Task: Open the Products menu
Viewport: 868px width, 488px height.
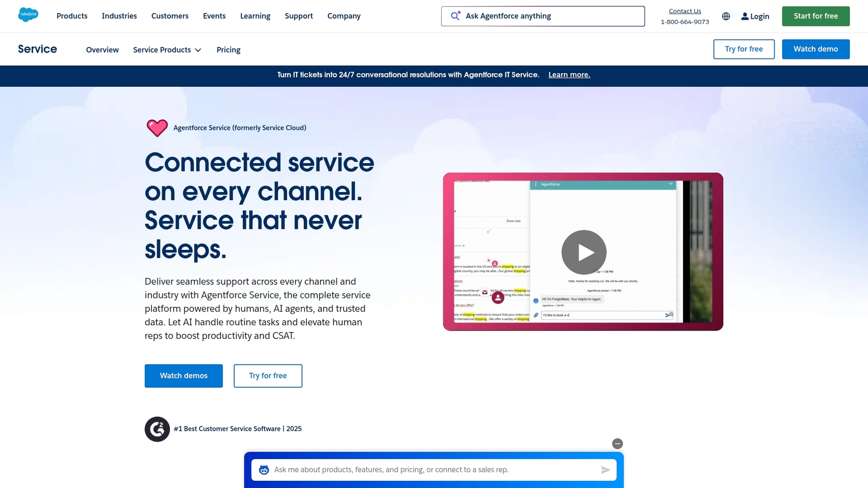Action: pos(71,16)
